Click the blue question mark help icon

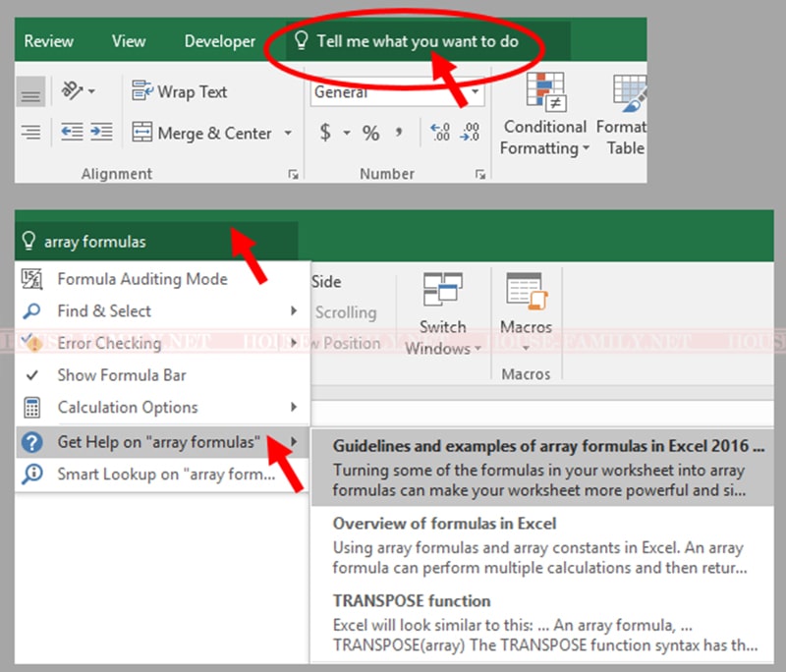[31, 442]
